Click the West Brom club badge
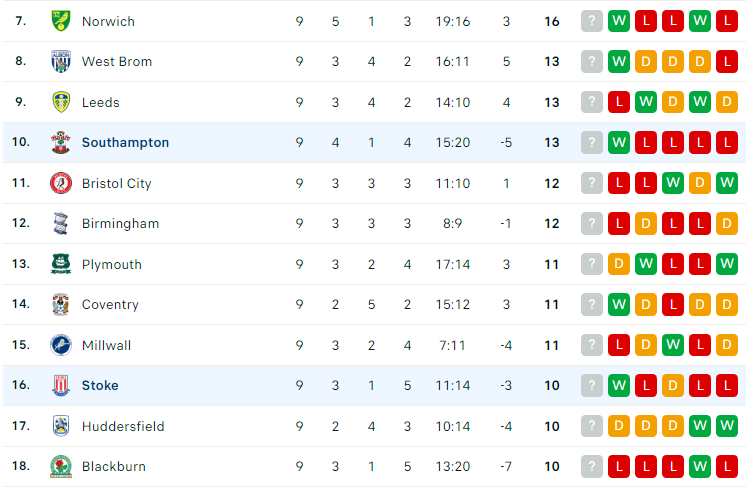 [61, 61]
